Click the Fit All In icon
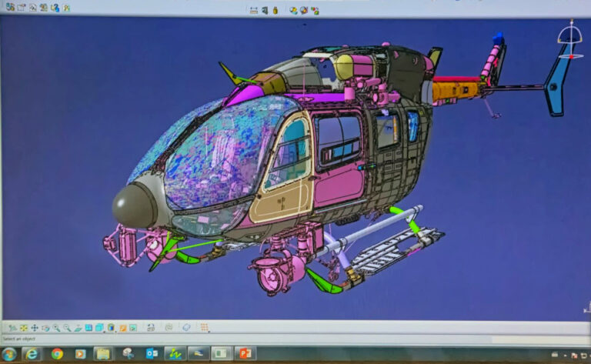Screen dimensions: 591x364 coord(23,328)
